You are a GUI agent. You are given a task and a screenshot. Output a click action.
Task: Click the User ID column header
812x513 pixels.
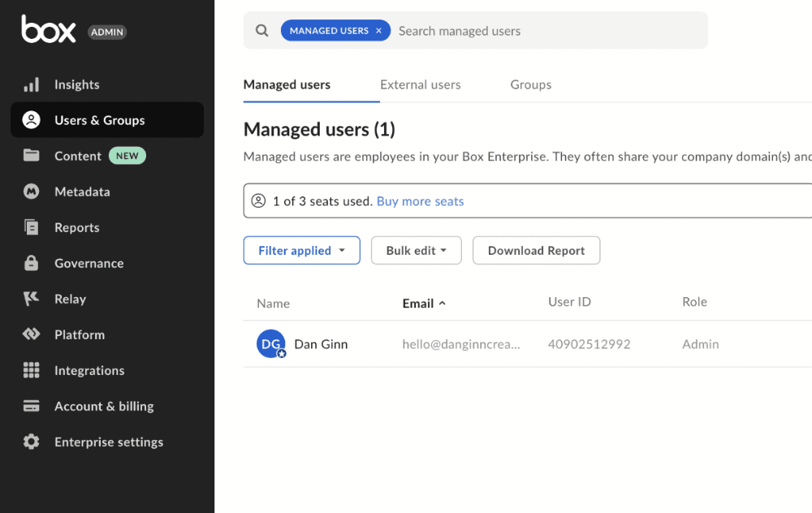point(569,302)
